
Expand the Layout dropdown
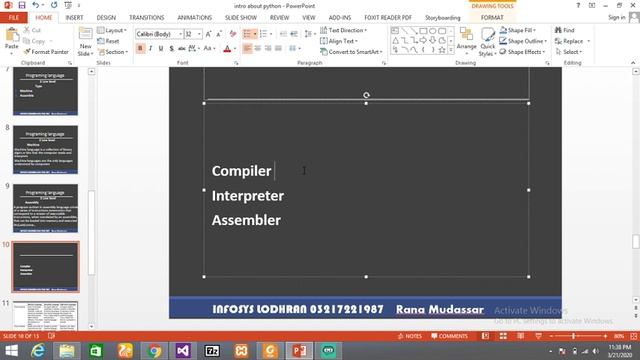pyautogui.click(x=112, y=30)
